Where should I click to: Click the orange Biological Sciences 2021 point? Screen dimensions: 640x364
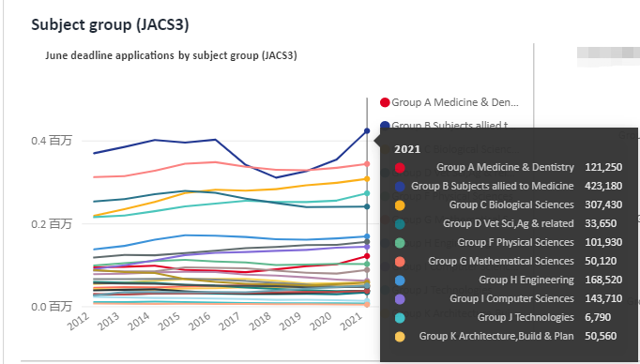tap(367, 179)
